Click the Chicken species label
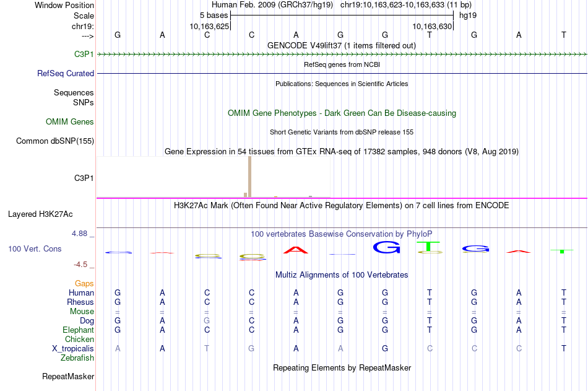Image resolution: width=588 pixels, height=391 pixels. coord(79,339)
